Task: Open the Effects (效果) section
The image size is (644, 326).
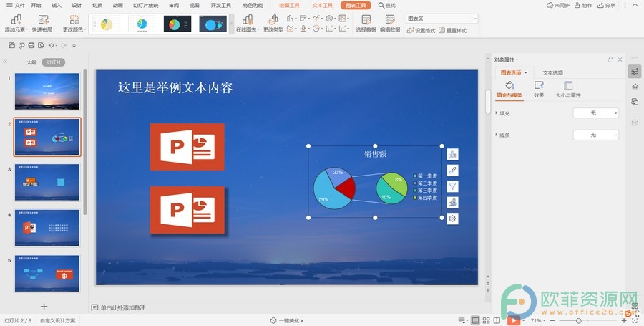Action: (x=539, y=90)
